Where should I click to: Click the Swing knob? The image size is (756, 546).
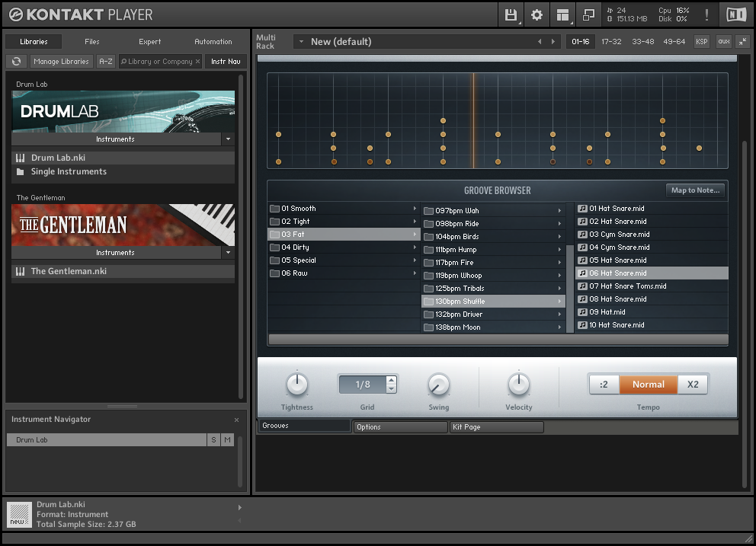[x=439, y=385]
